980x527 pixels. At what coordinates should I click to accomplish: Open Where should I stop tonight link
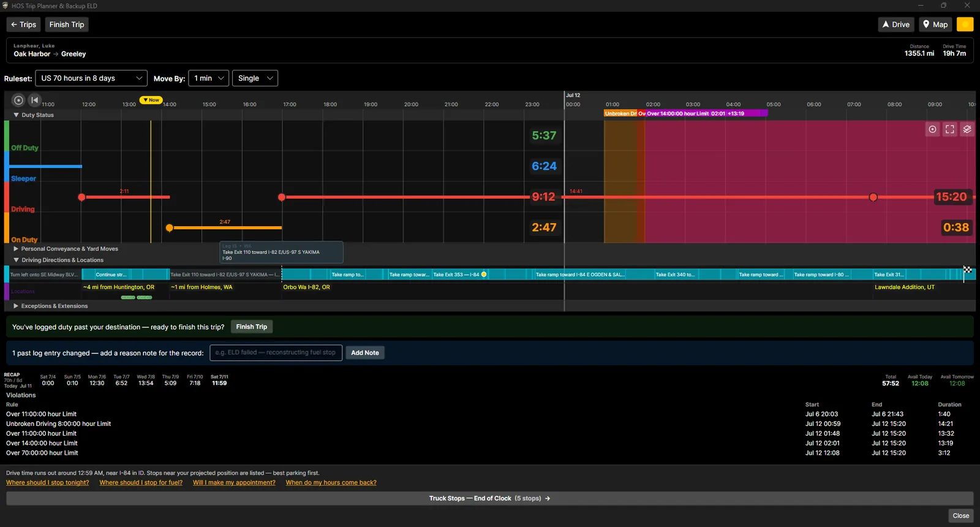click(48, 483)
